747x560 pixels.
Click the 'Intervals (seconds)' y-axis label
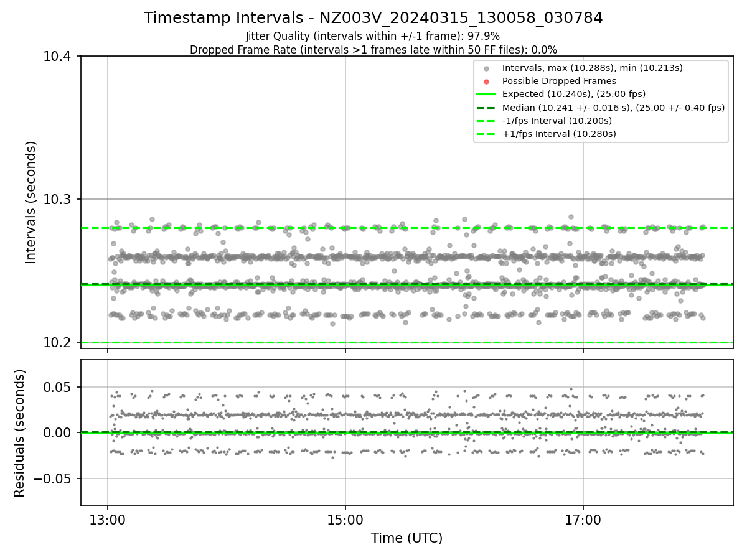coord(31,202)
